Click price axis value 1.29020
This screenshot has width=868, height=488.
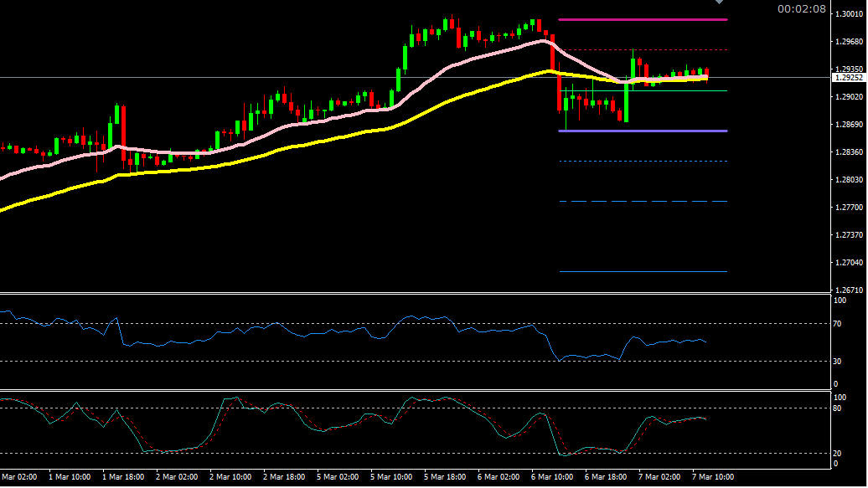click(850, 97)
